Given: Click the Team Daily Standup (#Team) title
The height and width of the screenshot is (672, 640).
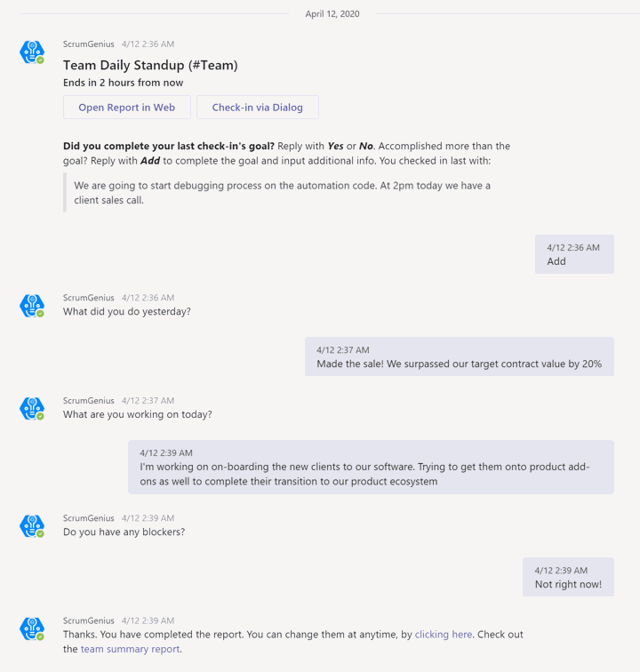Looking at the screenshot, I should 150,65.
